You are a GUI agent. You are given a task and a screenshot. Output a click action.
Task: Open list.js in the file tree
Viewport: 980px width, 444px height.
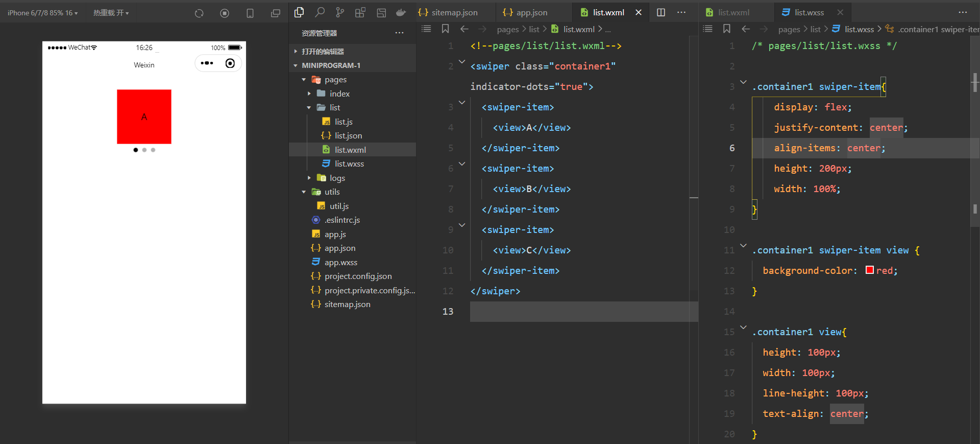pyautogui.click(x=344, y=122)
